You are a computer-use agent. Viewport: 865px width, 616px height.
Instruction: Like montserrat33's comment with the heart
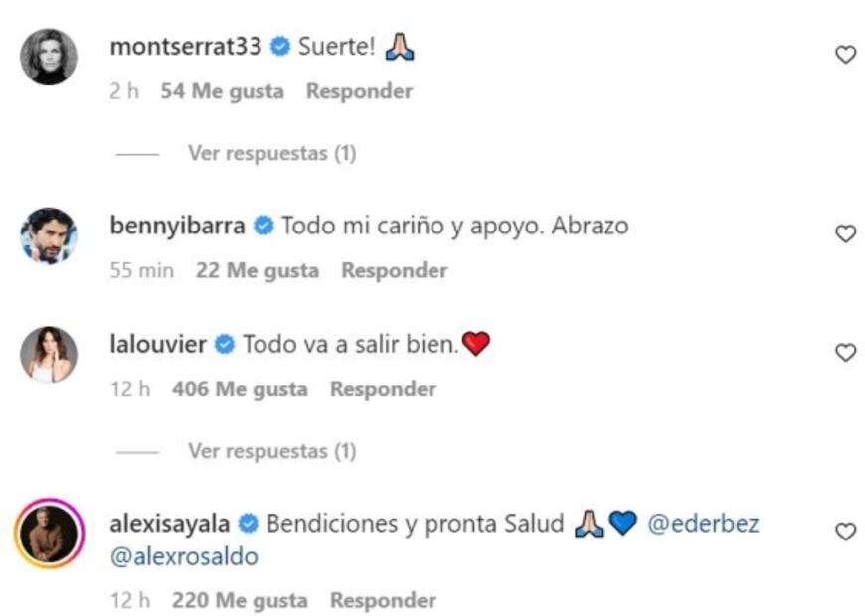pos(845,55)
